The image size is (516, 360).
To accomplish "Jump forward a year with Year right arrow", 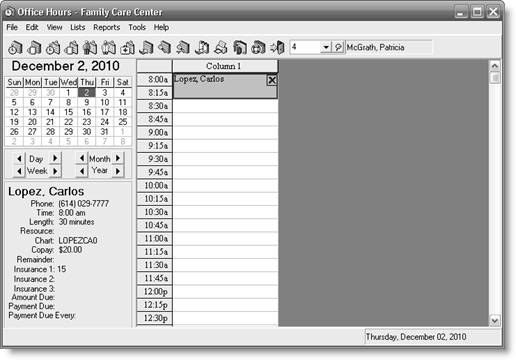I will pos(118,171).
